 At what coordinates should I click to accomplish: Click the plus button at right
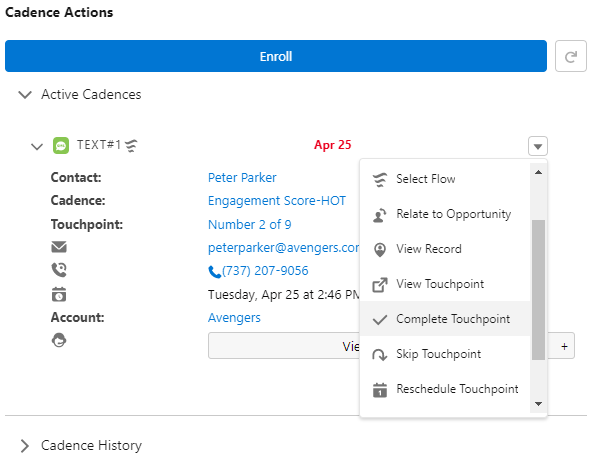564,346
